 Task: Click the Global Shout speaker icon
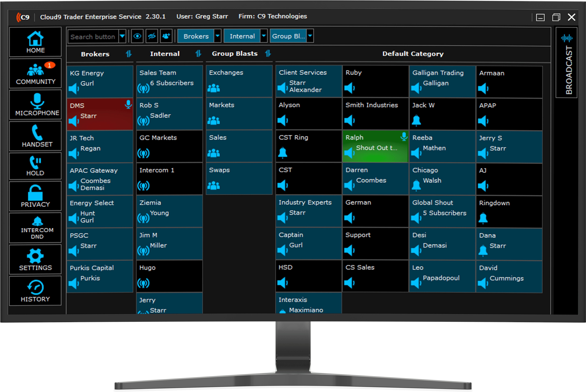pyautogui.click(x=416, y=218)
